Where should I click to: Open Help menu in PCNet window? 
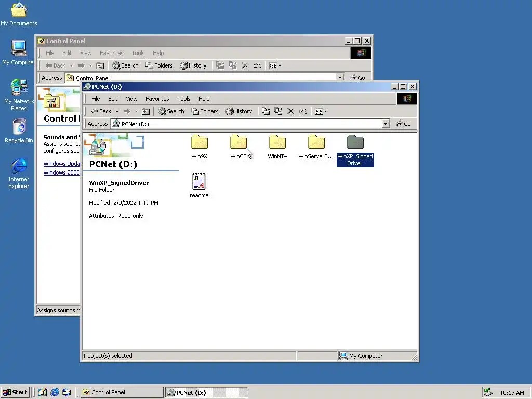(x=204, y=99)
